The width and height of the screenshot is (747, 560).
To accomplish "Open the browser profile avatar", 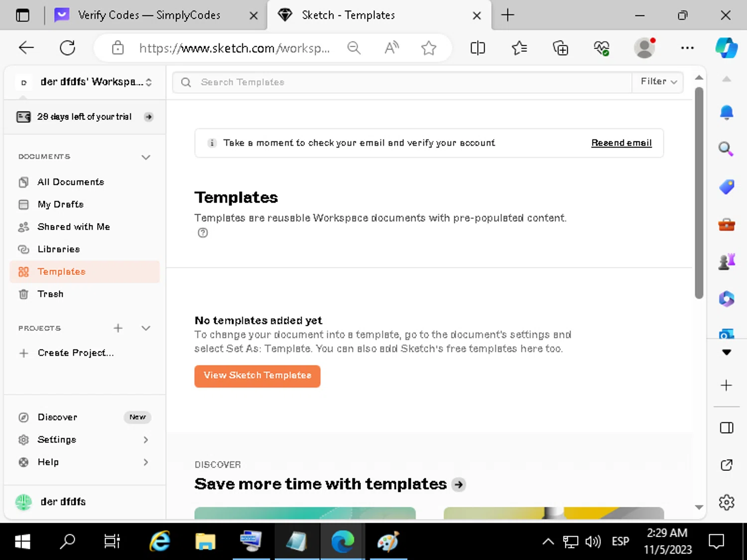I will (644, 48).
